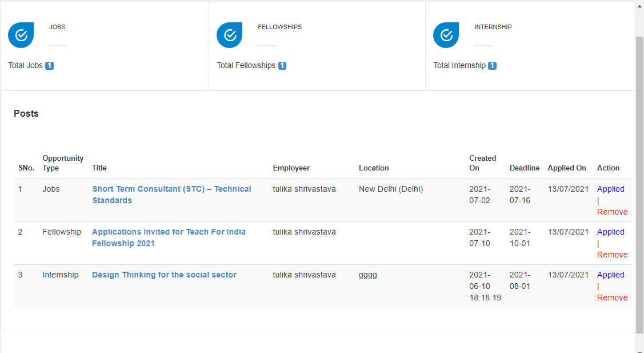Click the Applied On column header

(x=566, y=168)
